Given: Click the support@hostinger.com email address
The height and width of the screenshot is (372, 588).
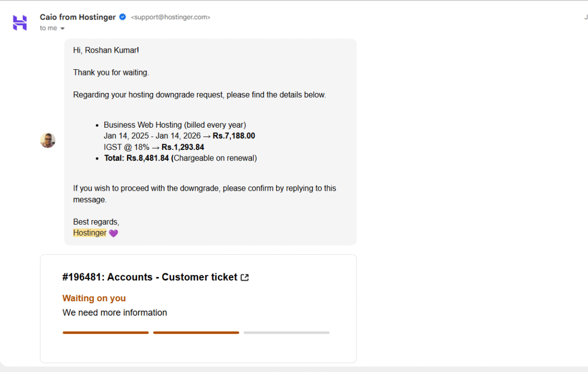Looking at the screenshot, I should click(170, 17).
